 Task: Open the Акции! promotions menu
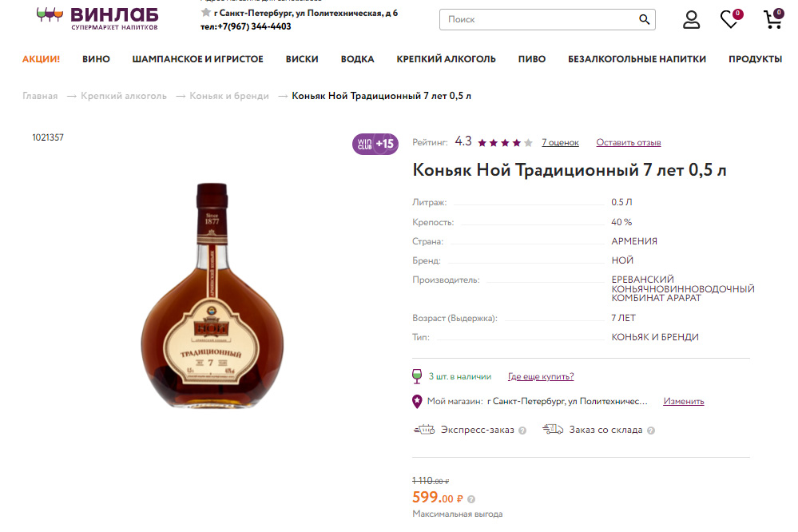(x=42, y=59)
